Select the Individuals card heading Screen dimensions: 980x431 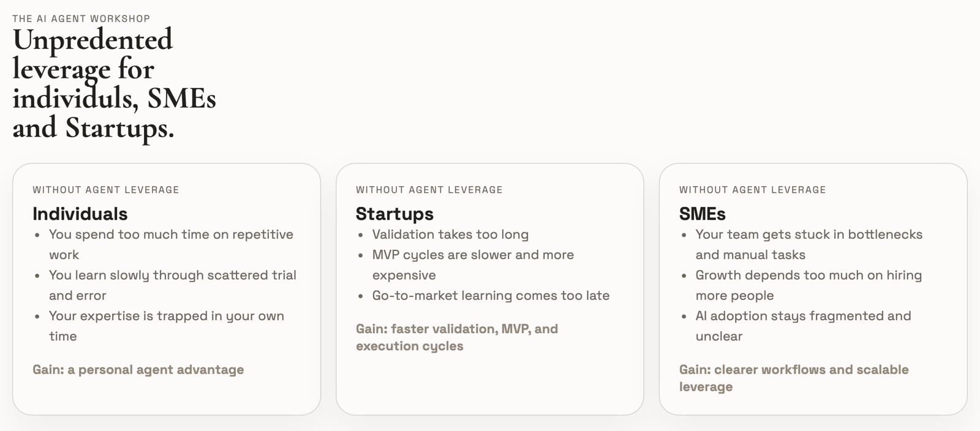pos(80,214)
